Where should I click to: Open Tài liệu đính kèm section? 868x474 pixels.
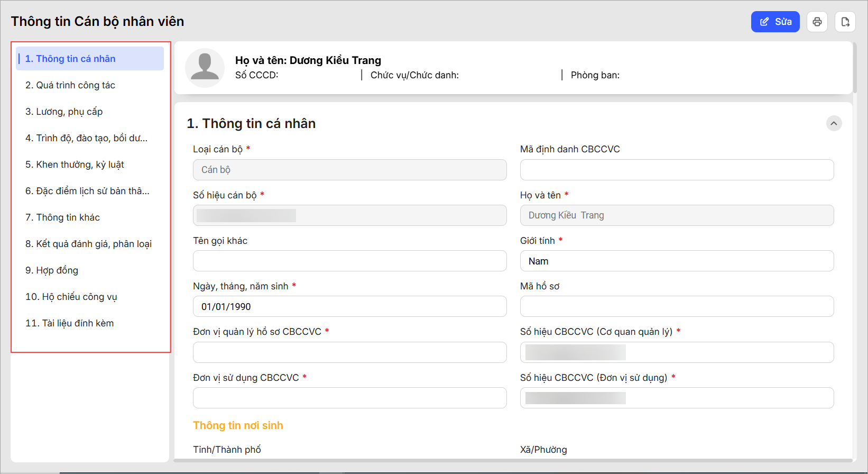[x=69, y=323]
